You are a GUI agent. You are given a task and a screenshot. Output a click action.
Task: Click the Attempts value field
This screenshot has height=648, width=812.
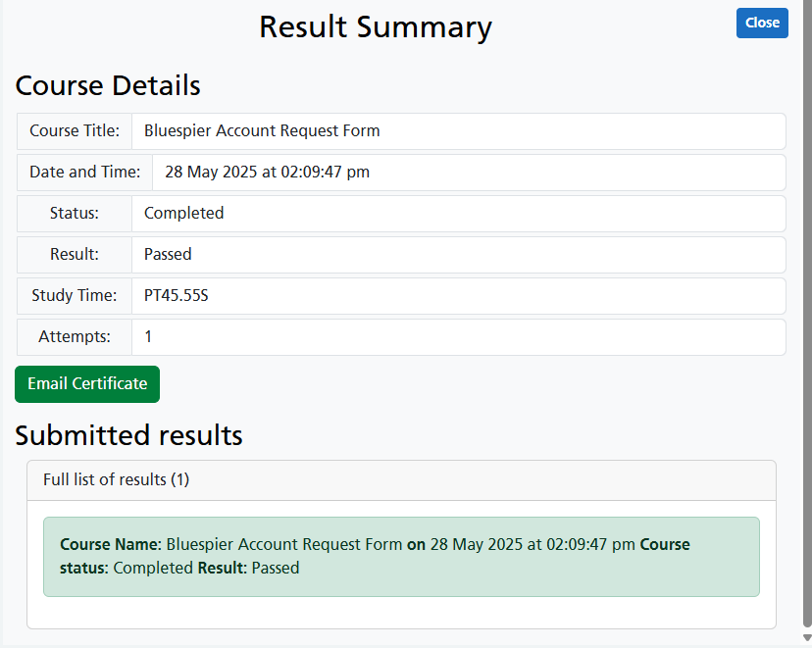[458, 337]
